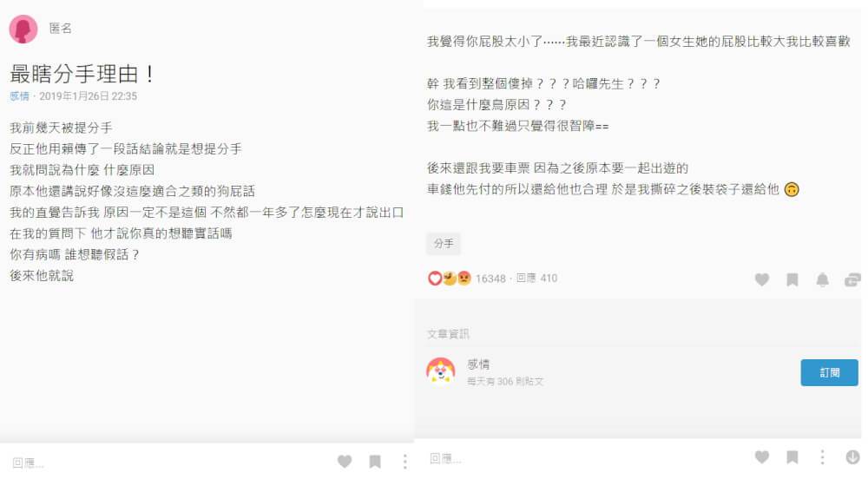This screenshot has width=868, height=479.
Task: Click the heart icon in the left bottom bar
Action: 345,462
